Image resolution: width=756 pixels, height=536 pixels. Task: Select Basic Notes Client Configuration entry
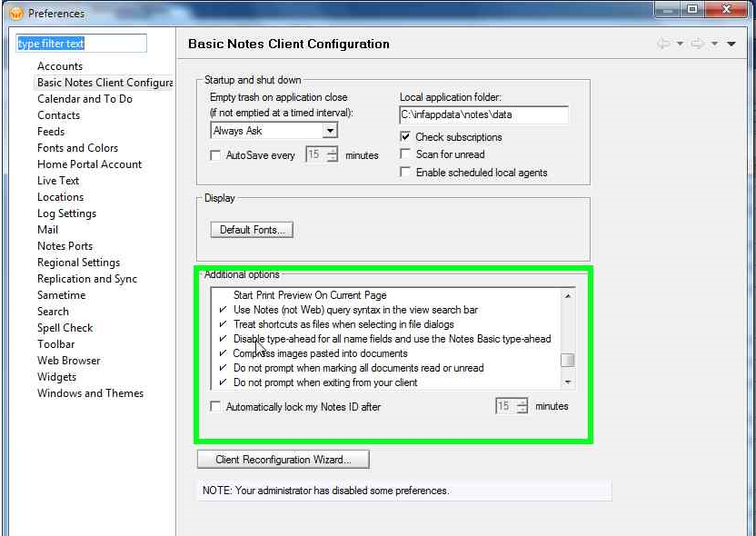[x=104, y=83]
